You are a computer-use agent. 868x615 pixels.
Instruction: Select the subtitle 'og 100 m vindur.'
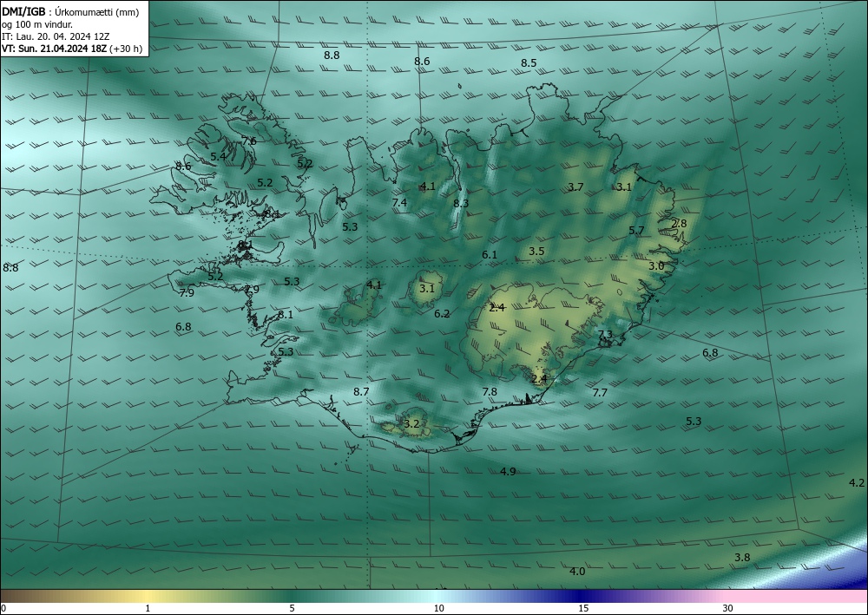coord(37,25)
